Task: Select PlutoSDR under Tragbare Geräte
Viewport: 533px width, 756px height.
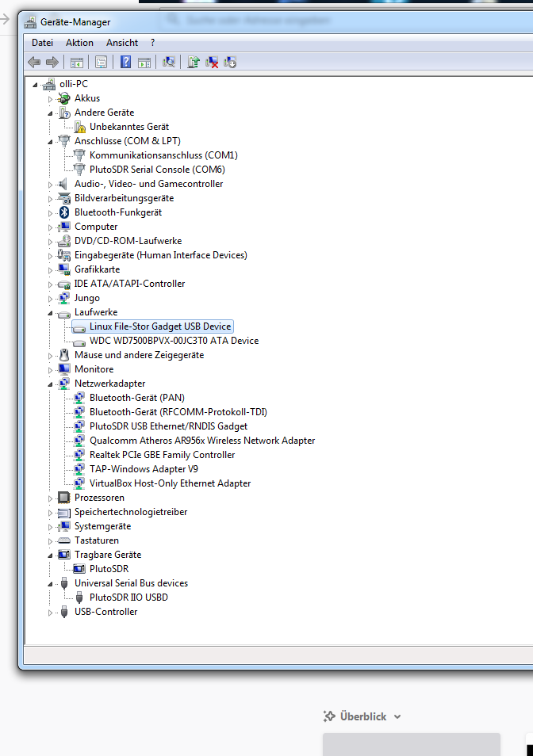Action: point(109,569)
